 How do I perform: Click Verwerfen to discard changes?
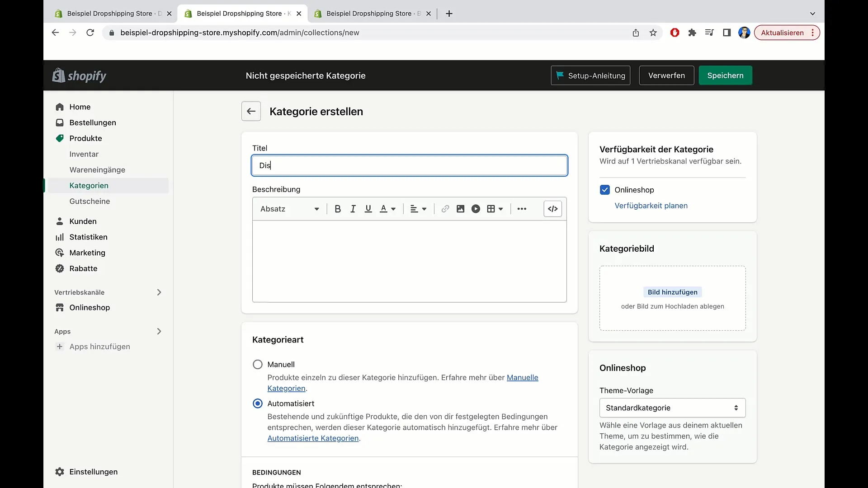(666, 75)
